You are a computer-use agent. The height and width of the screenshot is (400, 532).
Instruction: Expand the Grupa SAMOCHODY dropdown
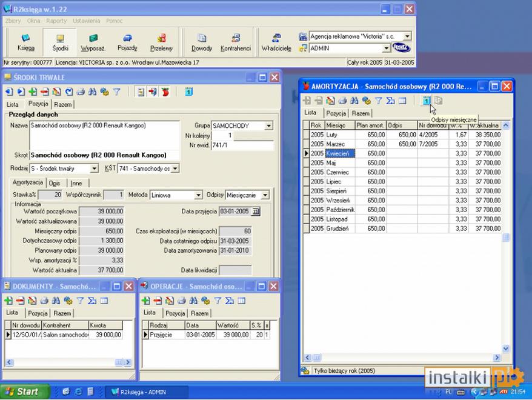[268, 126]
